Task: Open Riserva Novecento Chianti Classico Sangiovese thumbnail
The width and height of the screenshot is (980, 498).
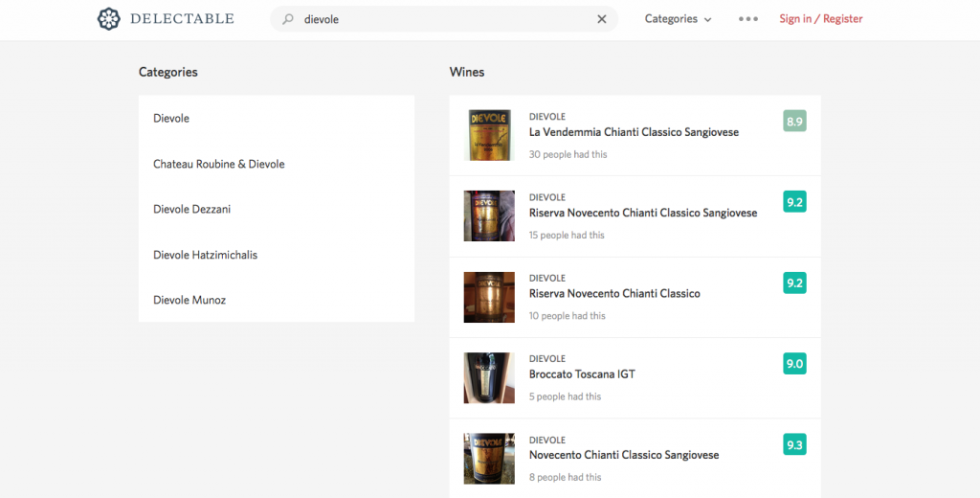Action: point(489,215)
